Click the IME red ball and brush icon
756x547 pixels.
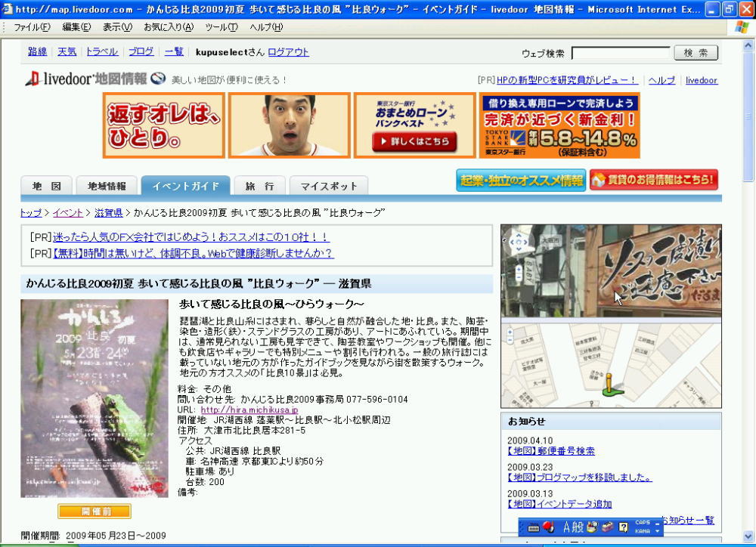548,527
